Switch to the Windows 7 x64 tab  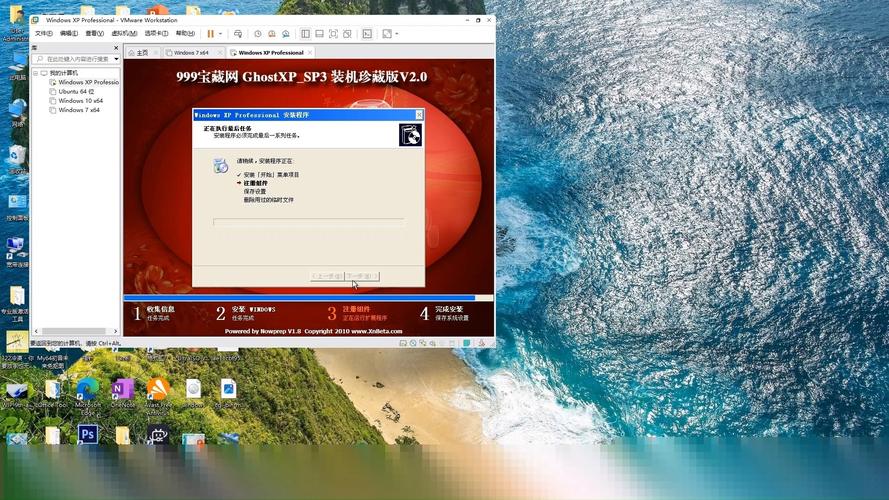coord(190,52)
